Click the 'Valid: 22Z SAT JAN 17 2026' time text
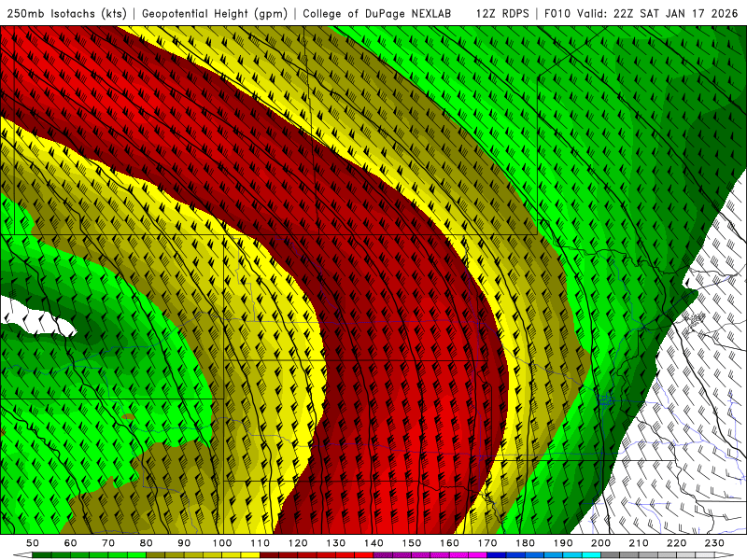The width and height of the screenshot is (747, 560). point(657,13)
